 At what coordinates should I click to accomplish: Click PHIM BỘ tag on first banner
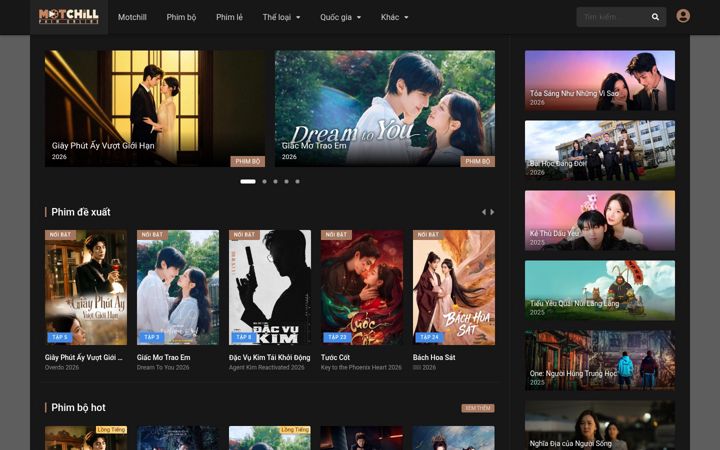248,161
